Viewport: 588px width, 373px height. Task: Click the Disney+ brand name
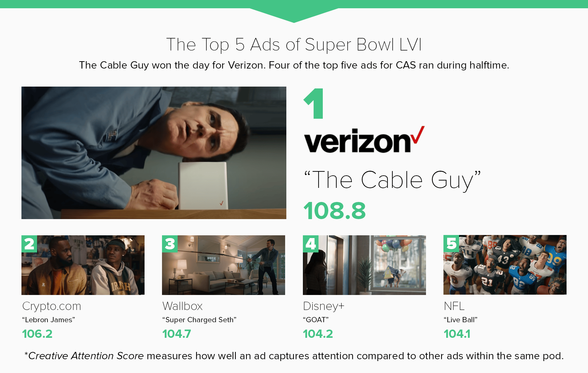(x=324, y=306)
